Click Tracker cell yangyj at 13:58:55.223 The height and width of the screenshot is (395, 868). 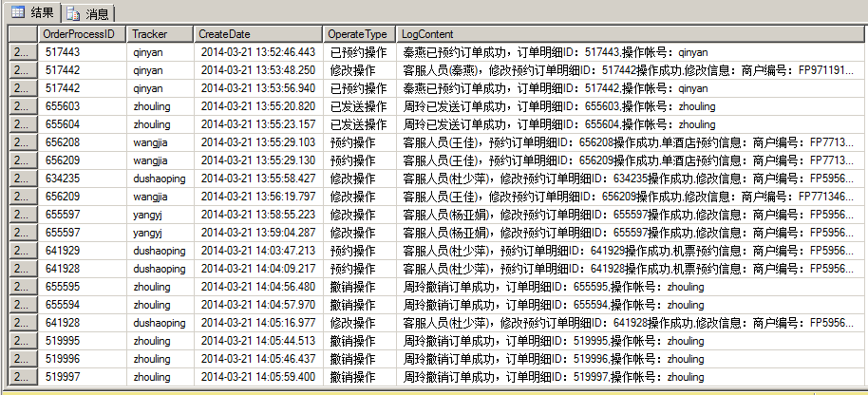tap(160, 215)
